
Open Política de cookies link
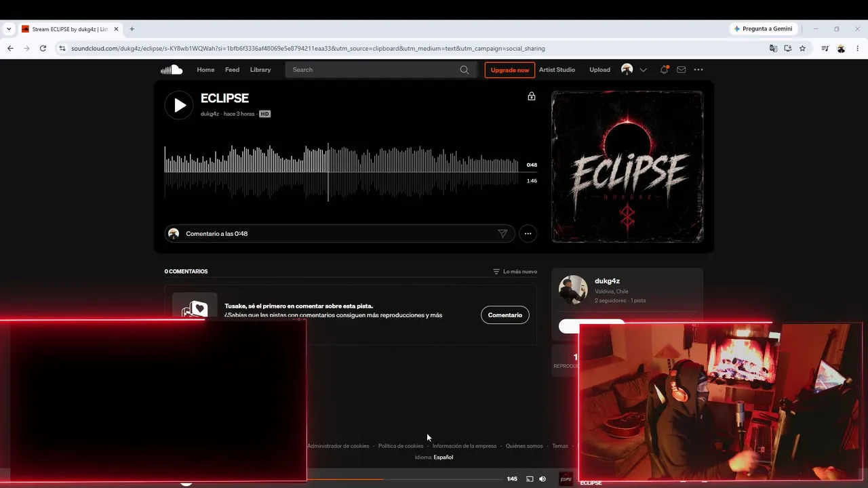(401, 446)
